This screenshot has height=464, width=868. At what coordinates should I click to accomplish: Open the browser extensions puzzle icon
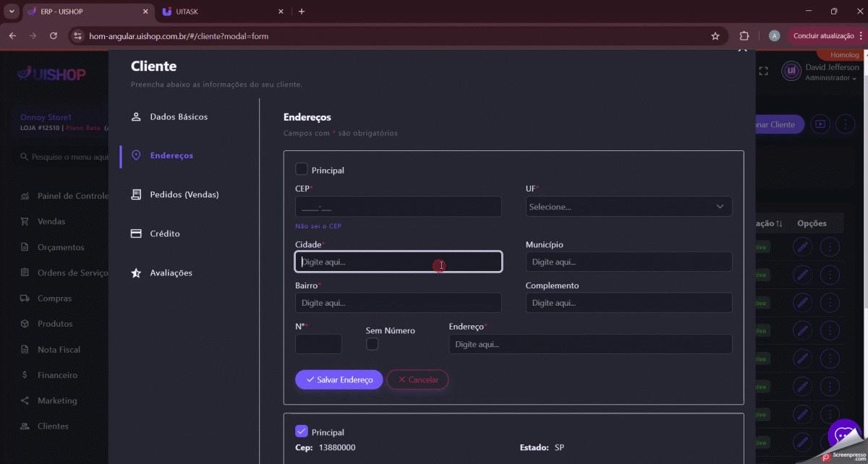(x=744, y=35)
